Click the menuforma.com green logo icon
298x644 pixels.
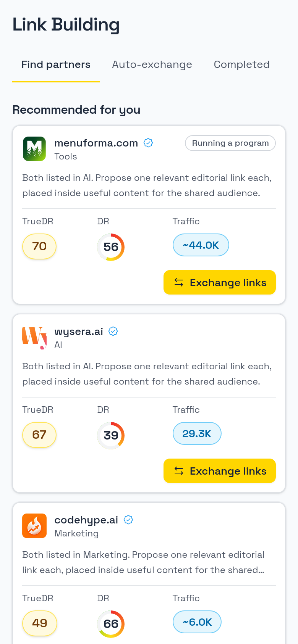coord(34,149)
